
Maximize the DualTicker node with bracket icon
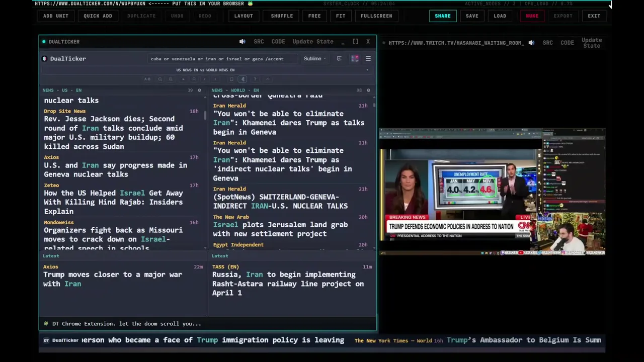tap(355, 42)
